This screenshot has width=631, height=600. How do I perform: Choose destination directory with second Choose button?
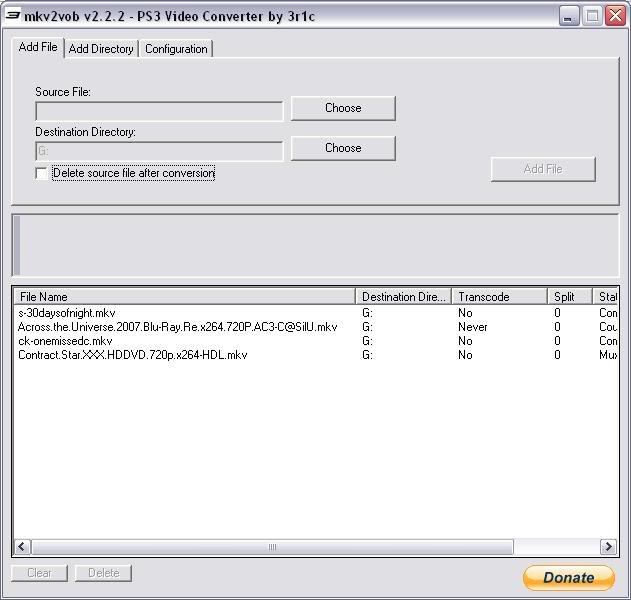(x=343, y=148)
